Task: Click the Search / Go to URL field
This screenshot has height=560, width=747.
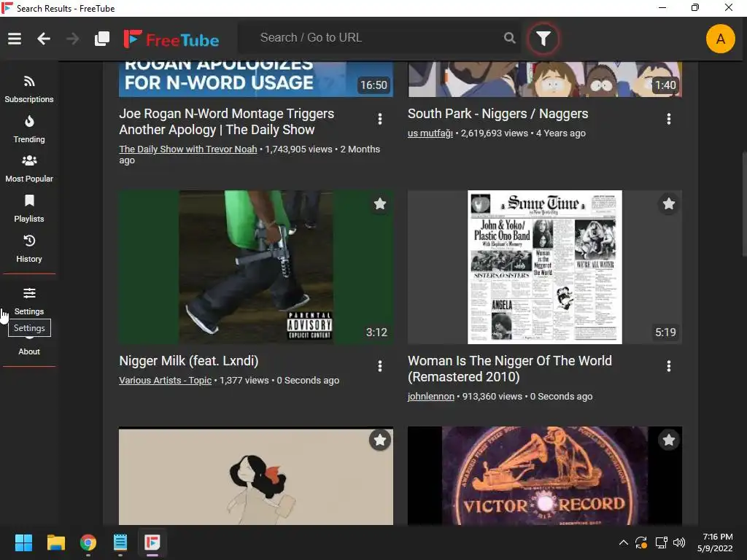Action: pyautogui.click(x=379, y=38)
